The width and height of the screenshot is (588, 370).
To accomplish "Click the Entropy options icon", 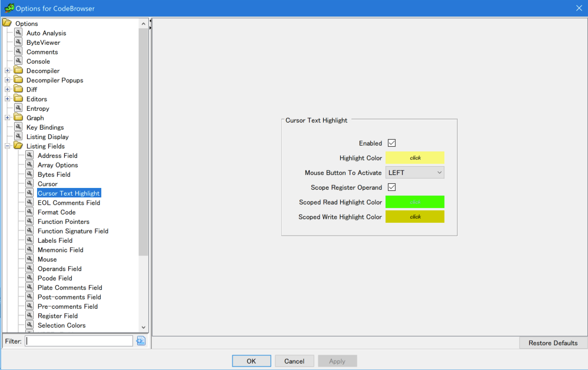I will pos(18,108).
